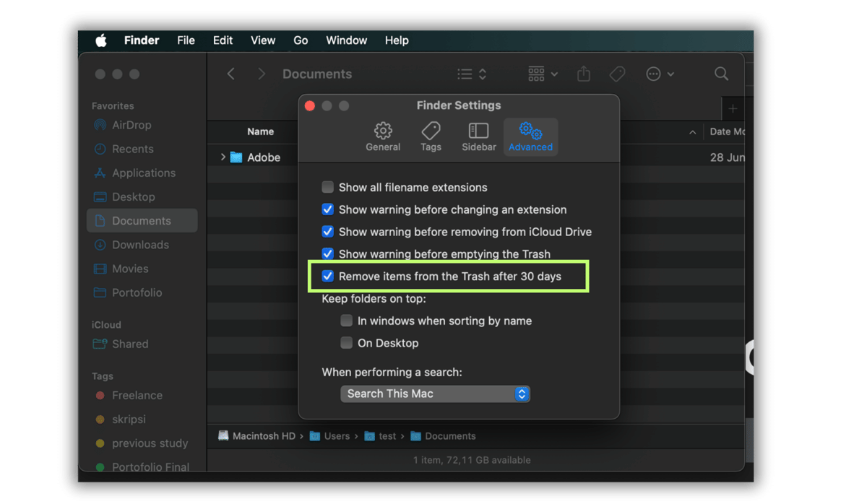Screen dimensions: 867x504
Task: Open AirDrop from the sidebar
Action: [132, 125]
